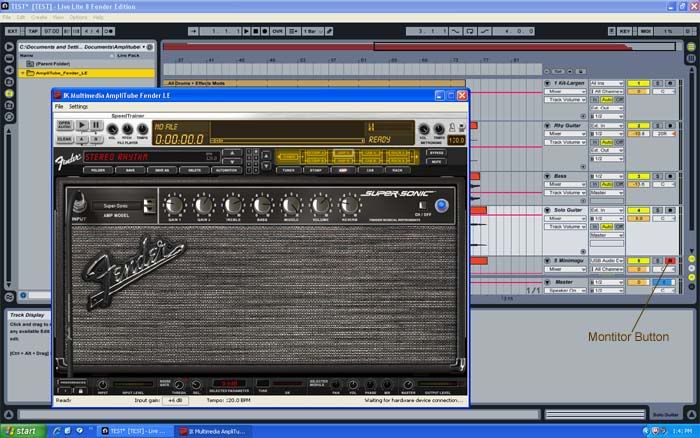Arm the Bass track for recording
Screen dimensions: 700x438
[670, 176]
